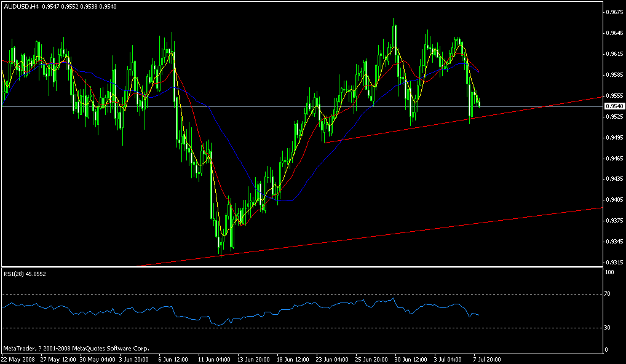Select the tall green candle at June peak
626x364 pixels.
[x=394, y=37]
